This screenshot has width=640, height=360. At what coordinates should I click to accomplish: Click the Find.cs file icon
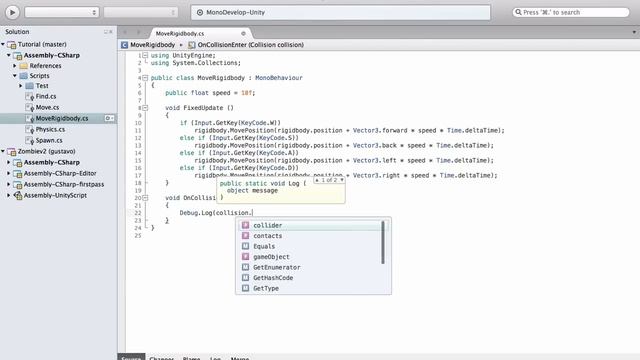tap(29, 97)
